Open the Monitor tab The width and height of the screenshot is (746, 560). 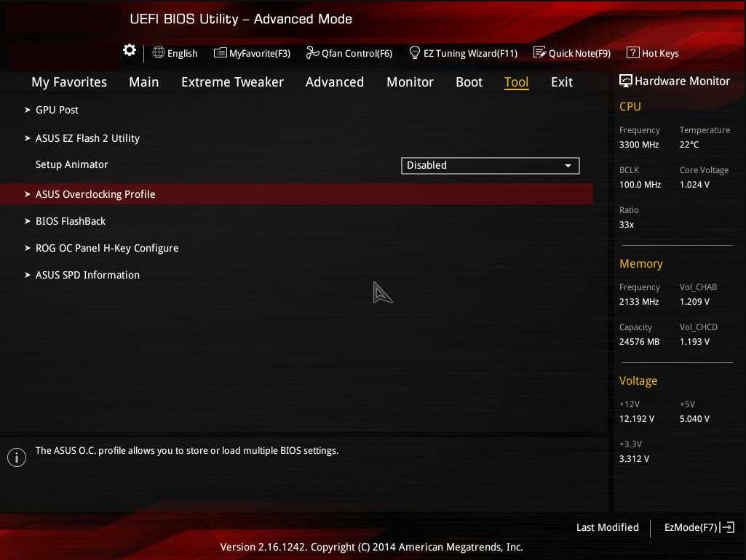point(410,81)
